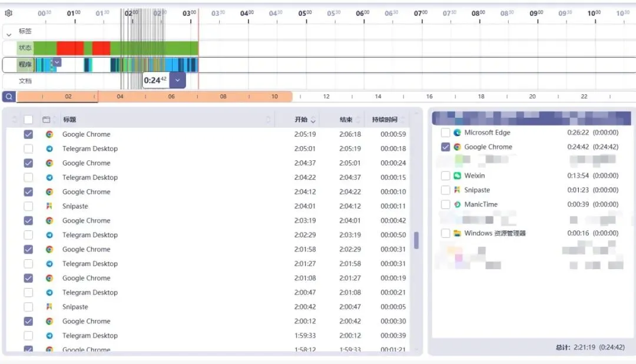Viewport: 636px width, 364px height.
Task: Click Weixin duration 0:13:54
Action: tap(578, 176)
